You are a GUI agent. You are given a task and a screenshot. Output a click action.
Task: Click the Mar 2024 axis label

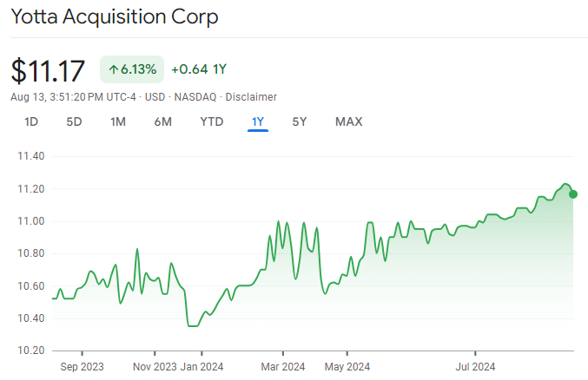pyautogui.click(x=283, y=366)
